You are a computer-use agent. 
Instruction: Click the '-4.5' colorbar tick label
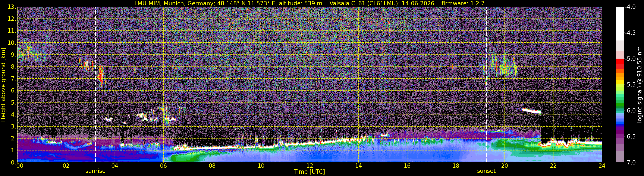[x=630, y=33]
